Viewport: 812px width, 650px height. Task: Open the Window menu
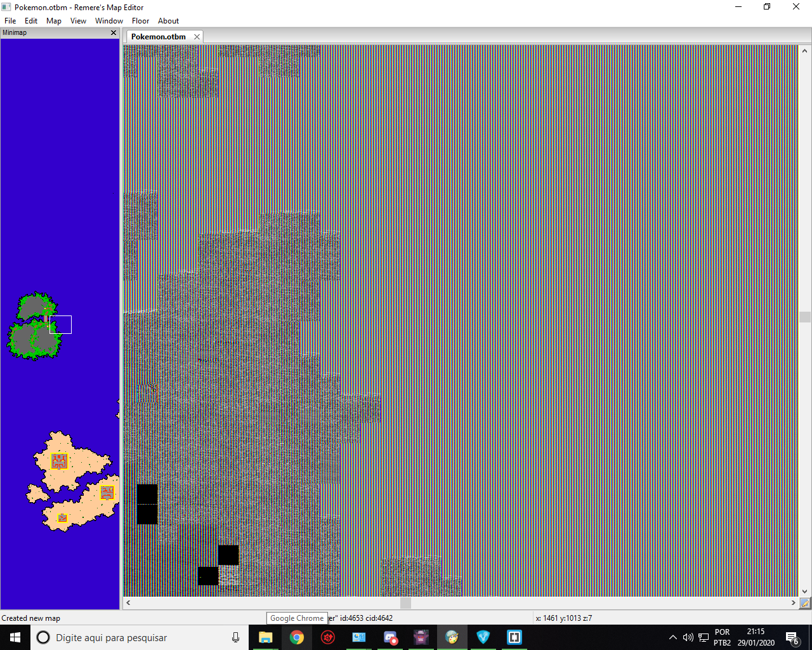(109, 21)
